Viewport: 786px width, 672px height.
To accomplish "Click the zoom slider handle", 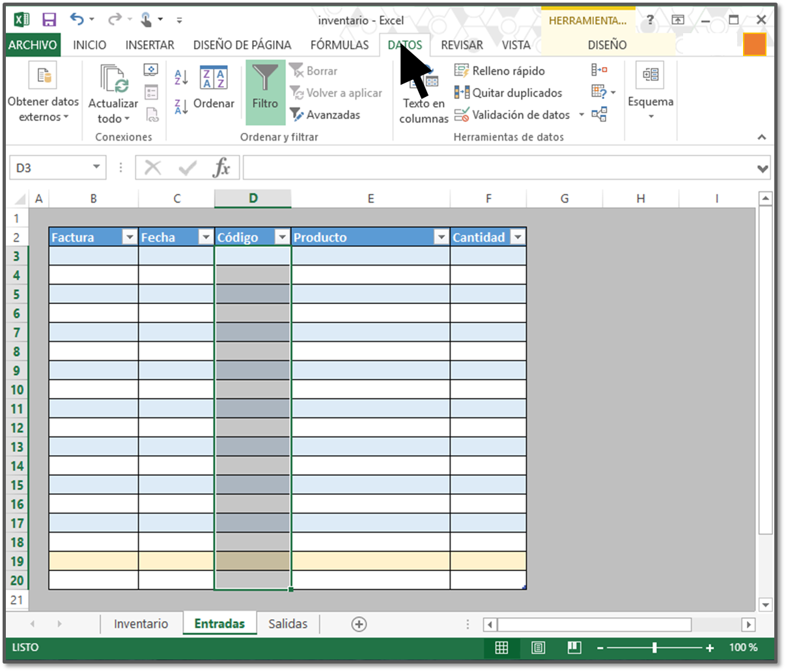I will click(654, 648).
